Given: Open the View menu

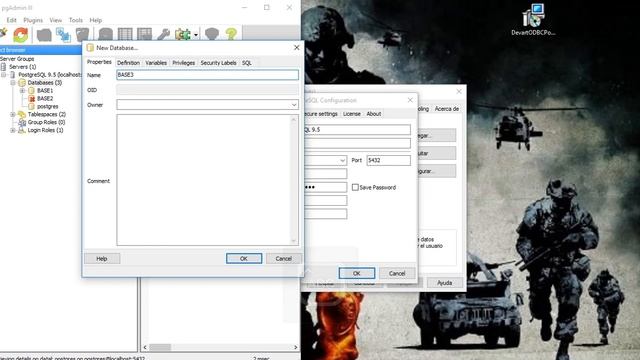Looking at the screenshot, I should (56, 20).
